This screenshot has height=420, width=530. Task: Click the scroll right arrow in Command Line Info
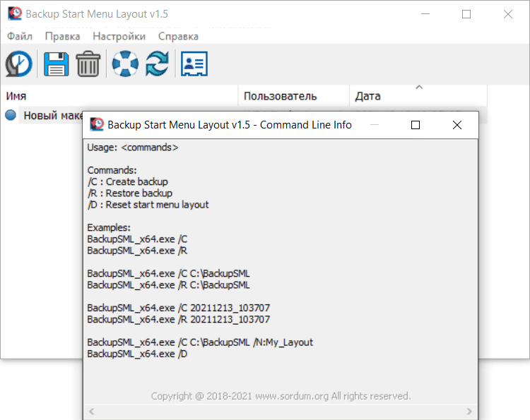(x=469, y=412)
